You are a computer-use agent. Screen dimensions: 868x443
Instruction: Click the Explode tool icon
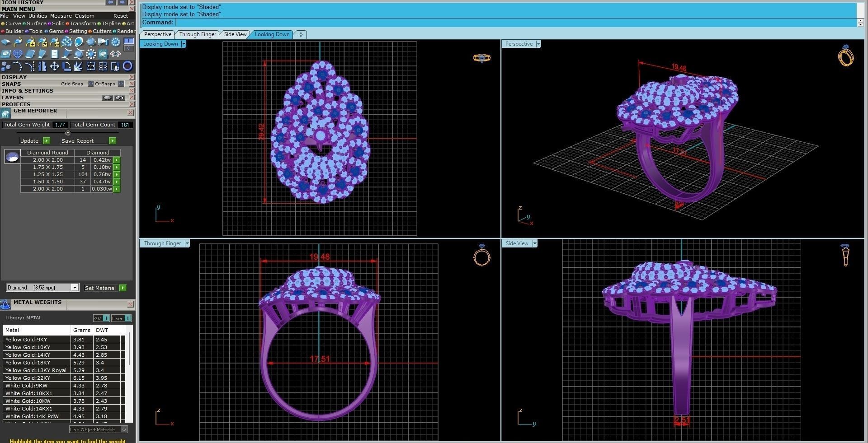click(78, 66)
